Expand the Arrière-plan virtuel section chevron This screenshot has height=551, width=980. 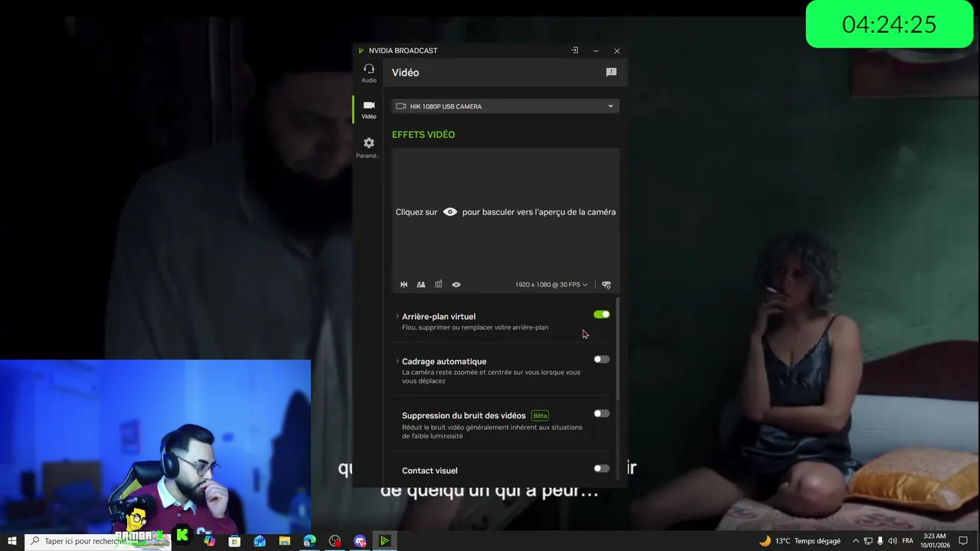pos(397,316)
